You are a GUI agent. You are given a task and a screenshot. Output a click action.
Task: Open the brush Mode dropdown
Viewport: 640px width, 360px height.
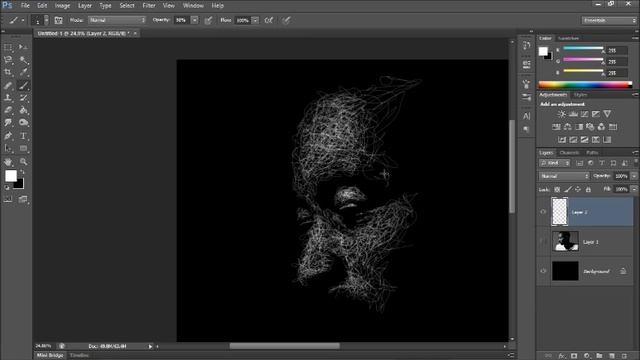(x=117, y=20)
